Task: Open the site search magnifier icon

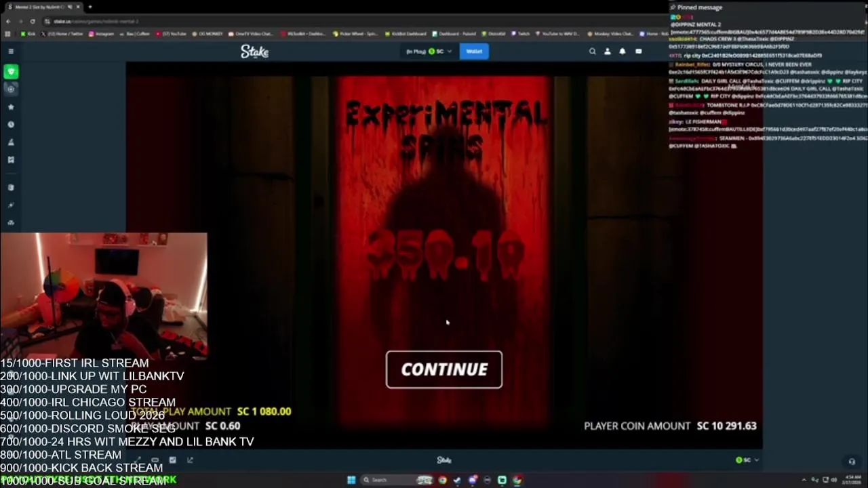Action: click(x=592, y=52)
